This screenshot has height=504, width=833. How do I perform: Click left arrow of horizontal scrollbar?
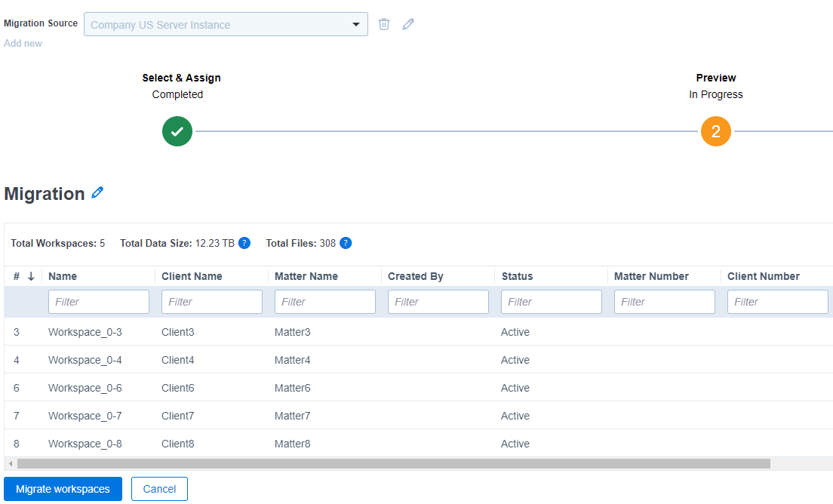pyautogui.click(x=11, y=464)
